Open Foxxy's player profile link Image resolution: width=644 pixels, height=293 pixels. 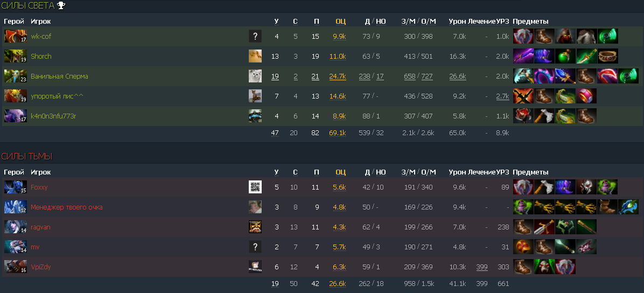pos(39,187)
